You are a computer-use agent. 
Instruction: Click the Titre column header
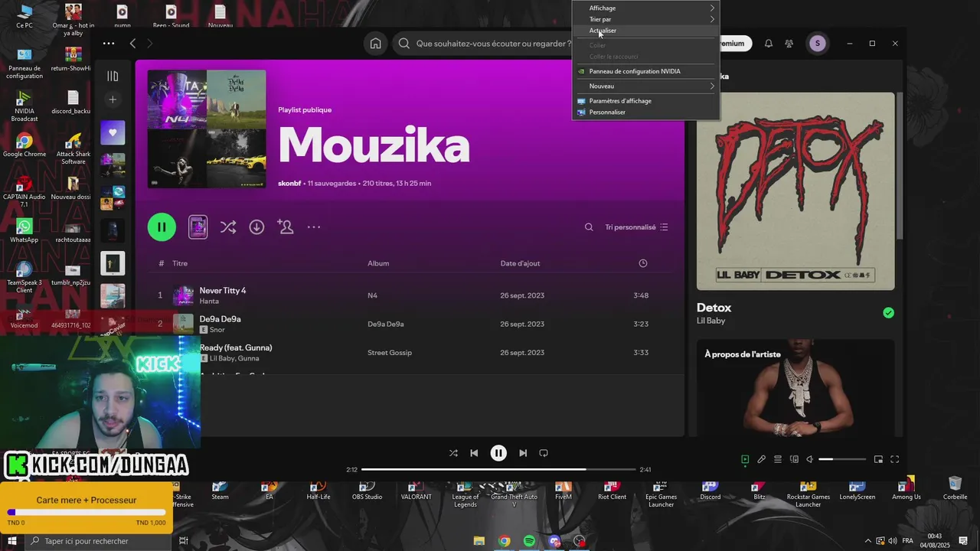[180, 263]
